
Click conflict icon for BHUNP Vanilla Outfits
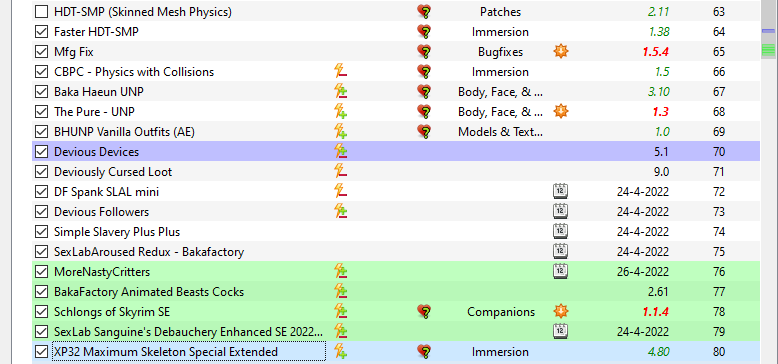(x=340, y=131)
